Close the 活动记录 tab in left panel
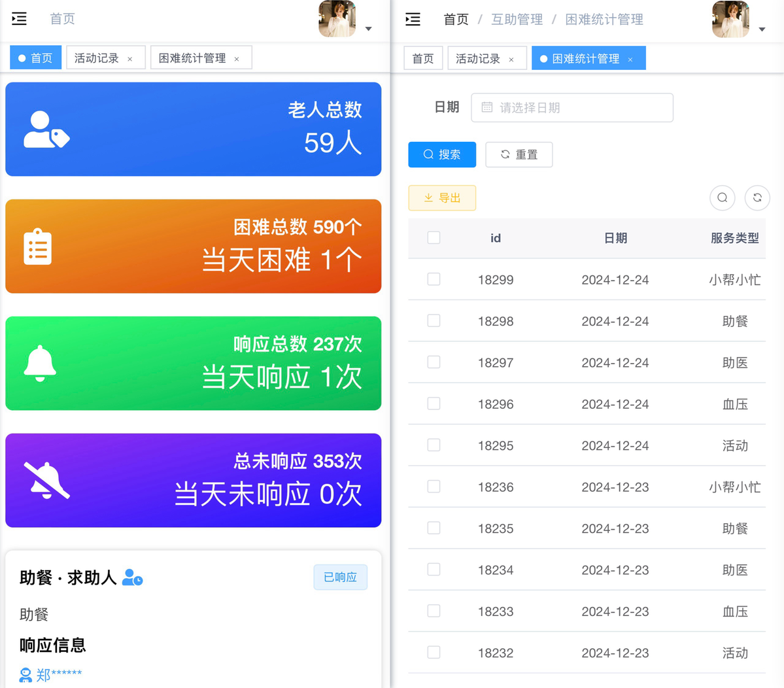The width and height of the screenshot is (784, 688). click(x=130, y=59)
